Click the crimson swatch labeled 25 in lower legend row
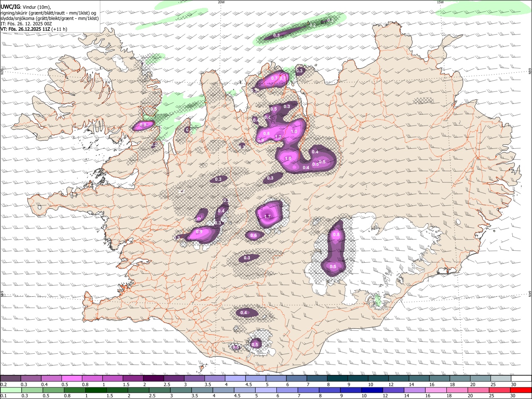The image size is (532, 399). (500, 390)
